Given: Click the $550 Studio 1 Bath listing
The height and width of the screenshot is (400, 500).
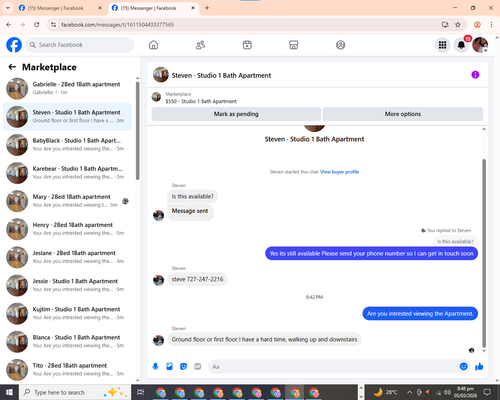Looking at the screenshot, I should pos(201,101).
